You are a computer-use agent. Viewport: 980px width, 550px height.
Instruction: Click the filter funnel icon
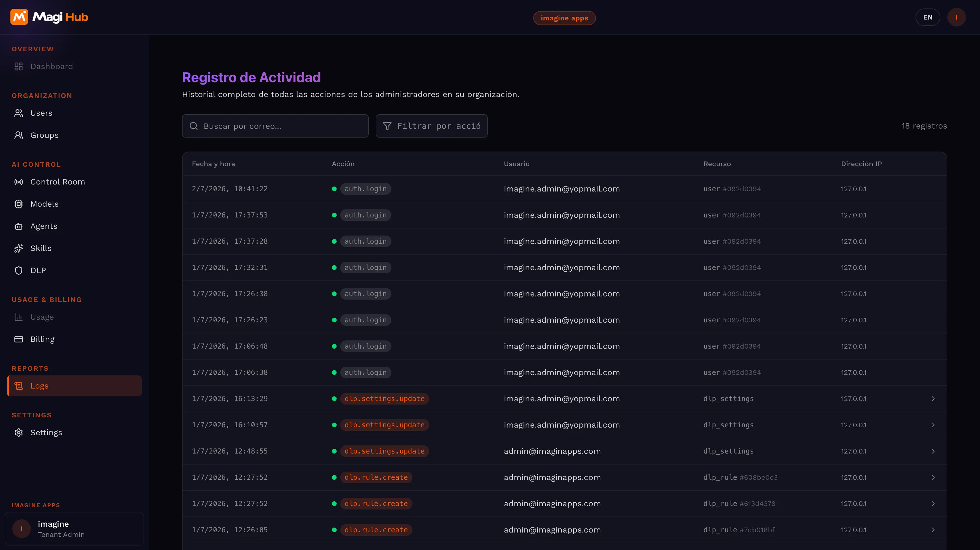[387, 126]
